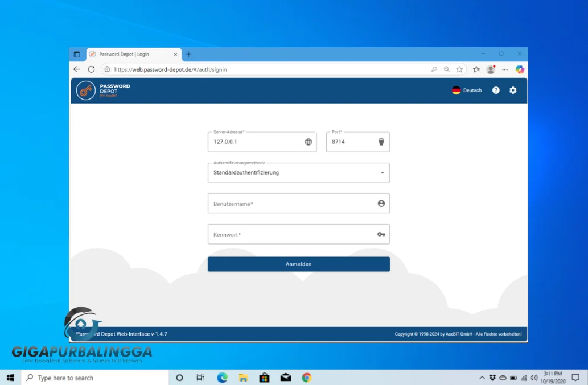Click into the Kennwort field
This screenshot has width=588, height=385.
298,234
